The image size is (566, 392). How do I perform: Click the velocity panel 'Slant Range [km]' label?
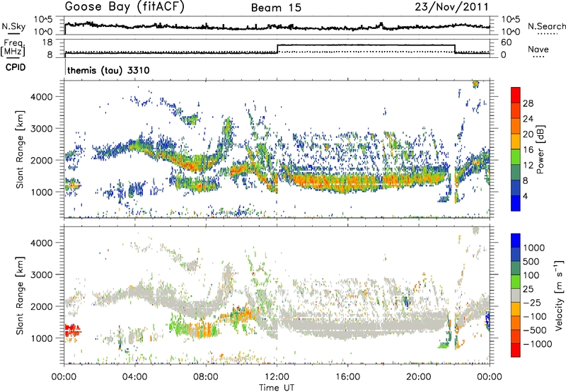(20, 295)
